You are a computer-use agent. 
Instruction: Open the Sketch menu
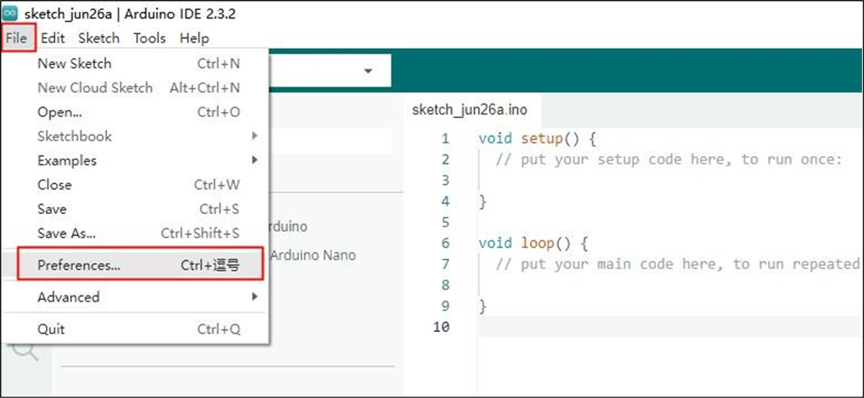(99, 38)
